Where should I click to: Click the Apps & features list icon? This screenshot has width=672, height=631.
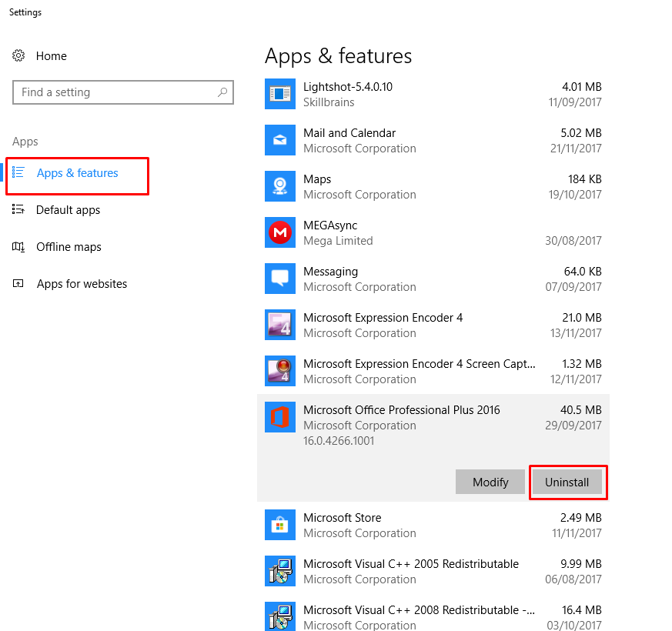[18, 172]
